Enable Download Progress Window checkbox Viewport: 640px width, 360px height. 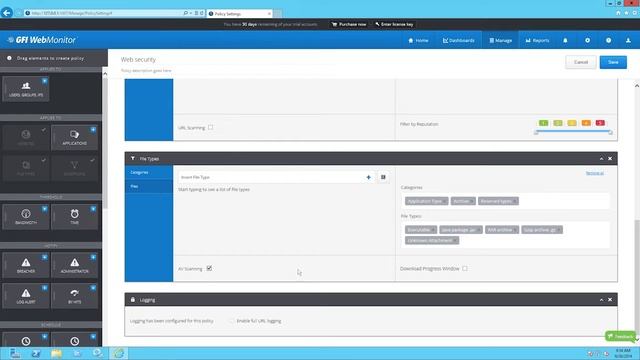465,268
